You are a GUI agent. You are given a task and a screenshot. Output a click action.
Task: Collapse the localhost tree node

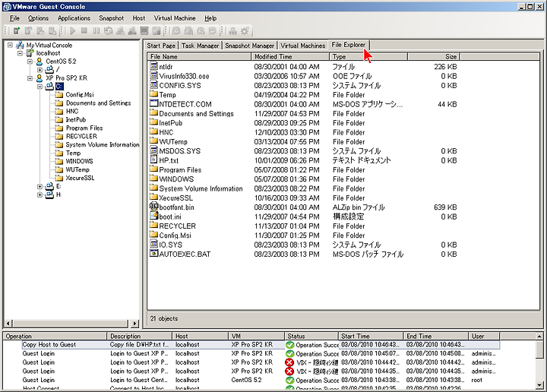[x=21, y=53]
